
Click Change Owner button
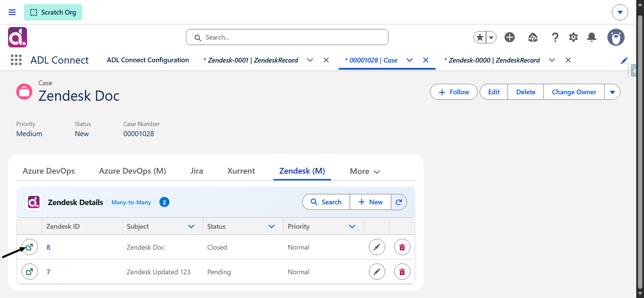pos(574,92)
